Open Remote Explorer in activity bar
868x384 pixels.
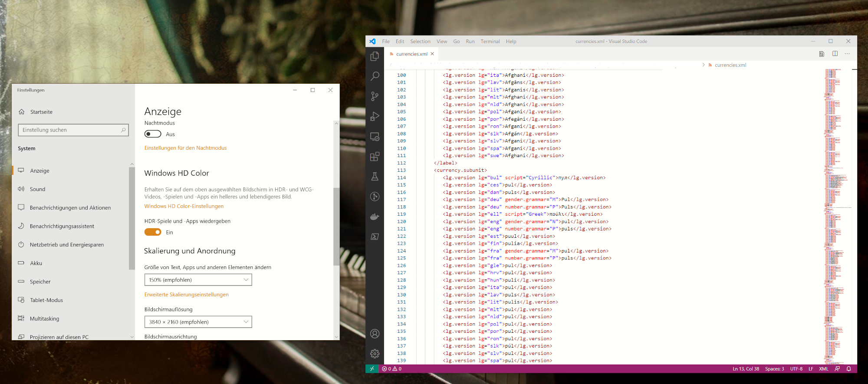click(x=375, y=137)
